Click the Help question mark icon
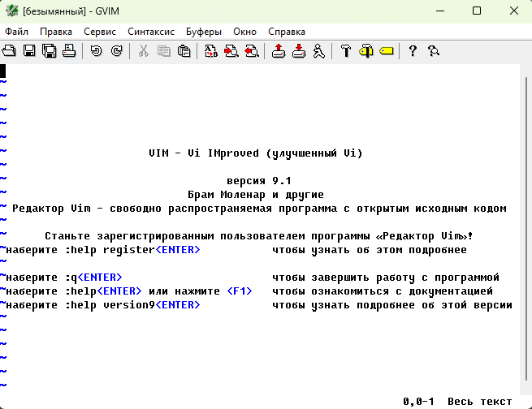Image resolution: width=532 pixels, height=409 pixels. (413, 51)
